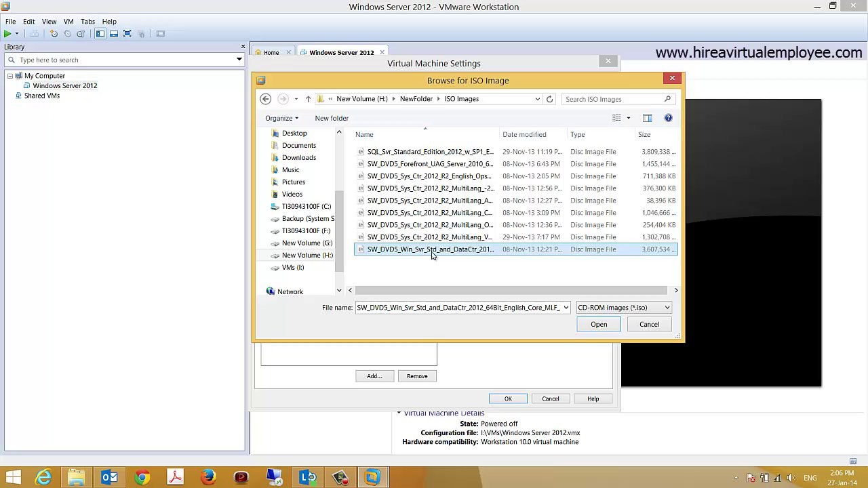Click Add... in Virtual Machine Settings
Screen dimensions: 868x488
(x=374, y=376)
